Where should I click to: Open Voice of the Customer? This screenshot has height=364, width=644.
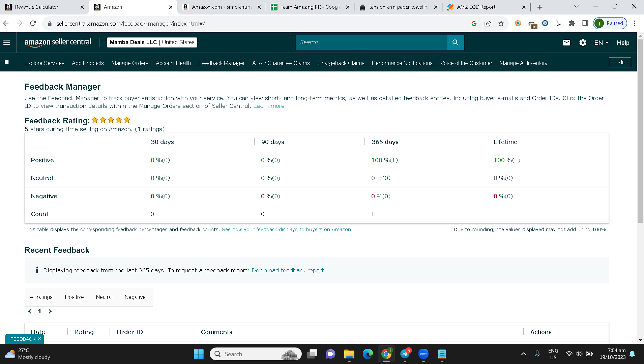tap(466, 63)
